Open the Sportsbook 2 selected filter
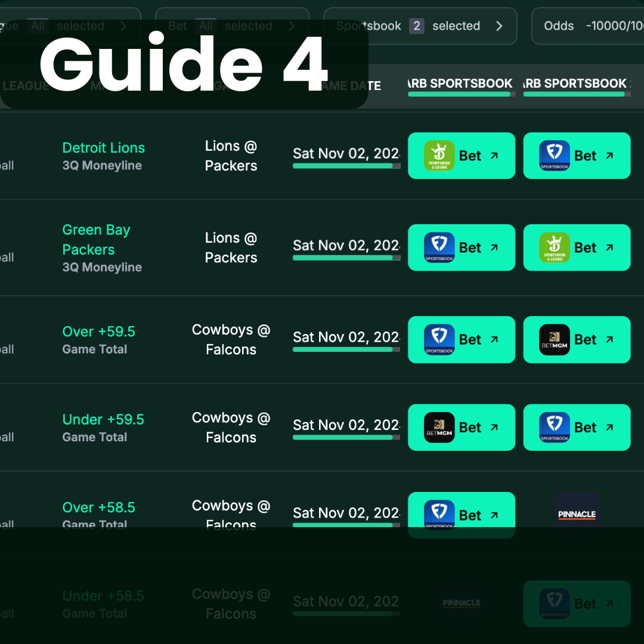This screenshot has height=644, width=644. point(420,26)
